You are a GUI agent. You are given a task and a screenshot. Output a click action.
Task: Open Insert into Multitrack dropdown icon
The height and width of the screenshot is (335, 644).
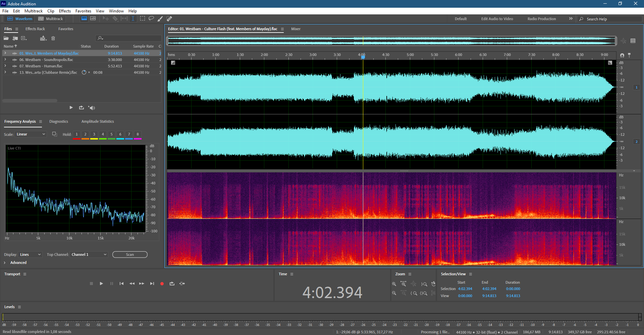[43, 38]
